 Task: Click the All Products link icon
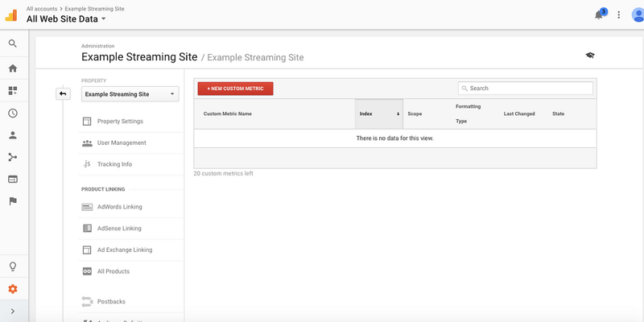(87, 271)
